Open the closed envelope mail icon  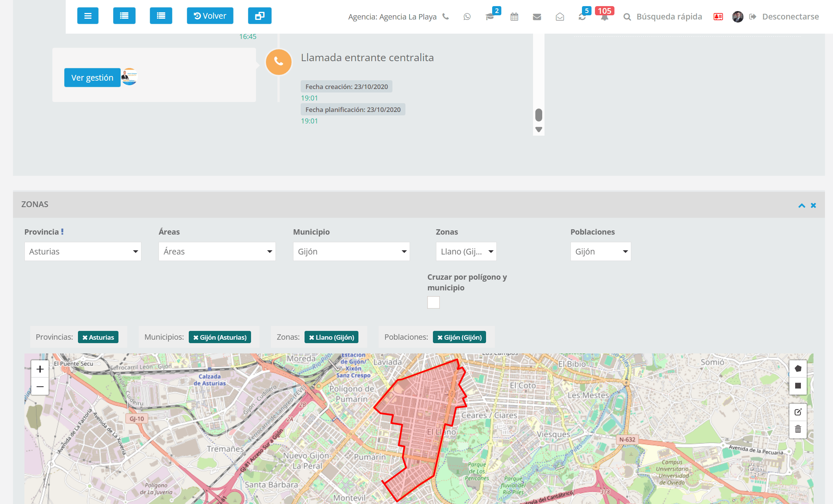(x=537, y=17)
